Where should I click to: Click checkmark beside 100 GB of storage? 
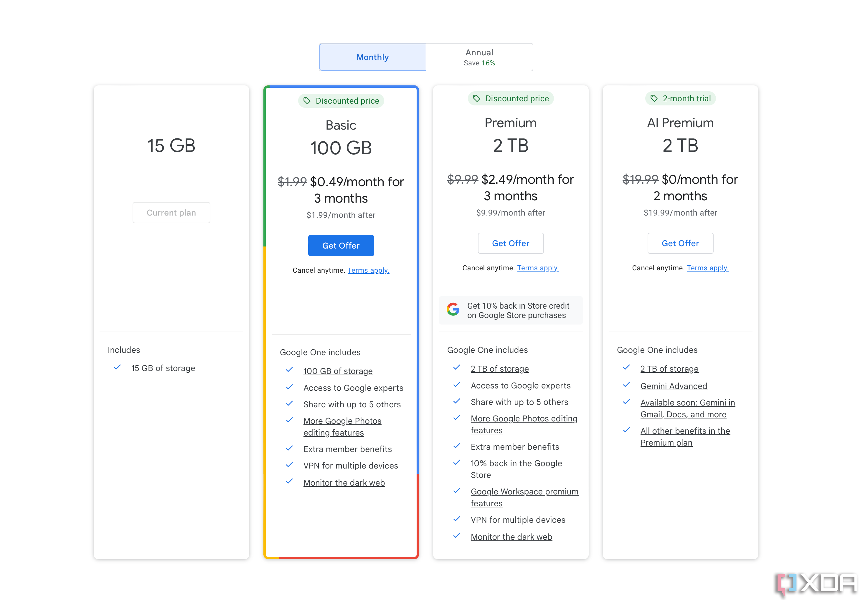(290, 370)
